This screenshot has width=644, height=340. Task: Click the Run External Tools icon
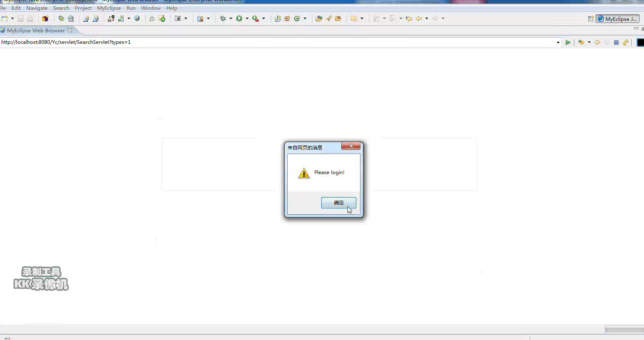(256, 18)
